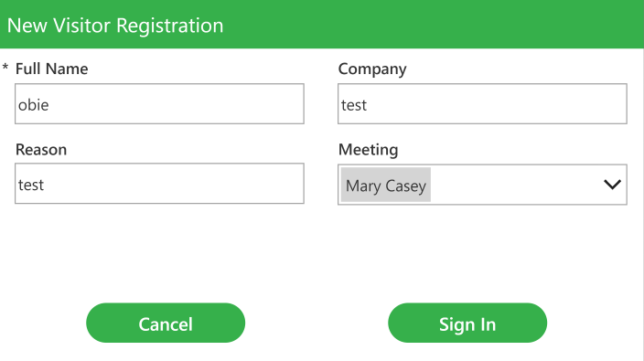Cancel the visitor registration

(166, 323)
